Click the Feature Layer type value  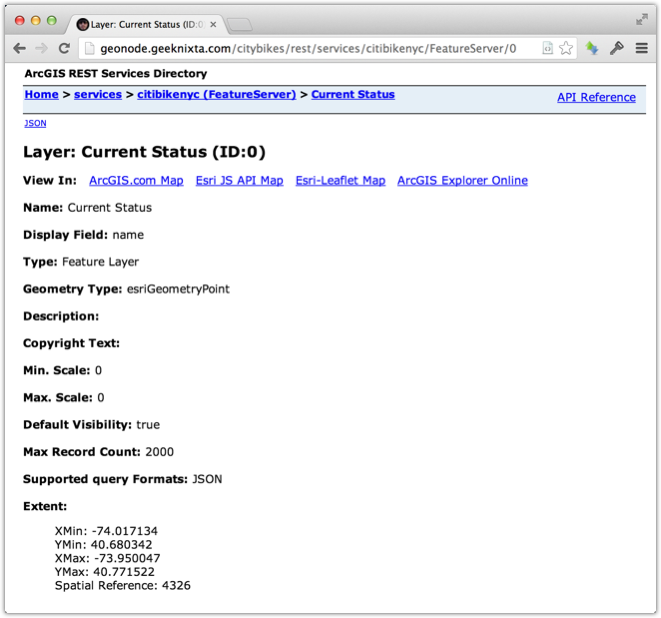[100, 262]
